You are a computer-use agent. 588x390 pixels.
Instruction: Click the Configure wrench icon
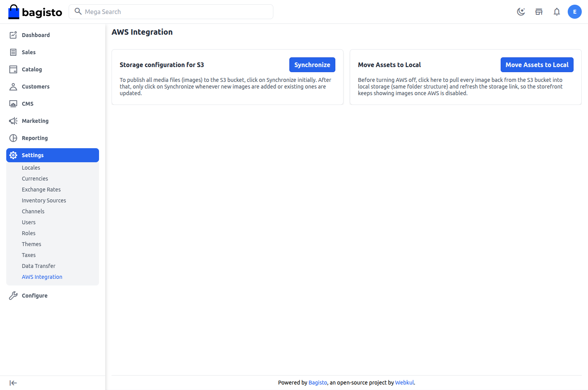click(x=13, y=296)
